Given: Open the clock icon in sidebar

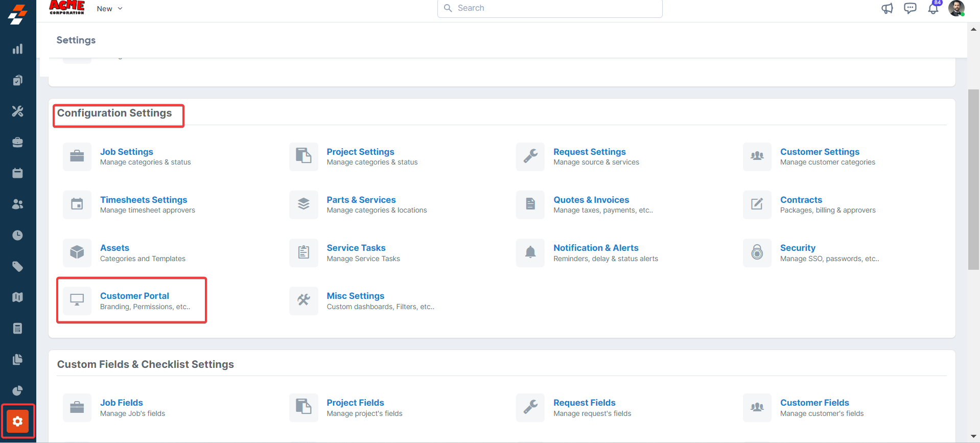Looking at the screenshot, I should 18,235.
